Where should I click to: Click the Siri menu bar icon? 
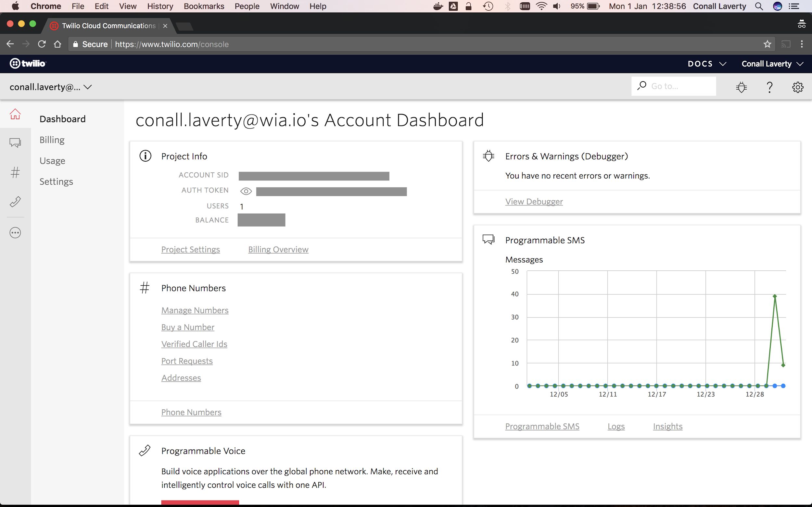coord(778,6)
